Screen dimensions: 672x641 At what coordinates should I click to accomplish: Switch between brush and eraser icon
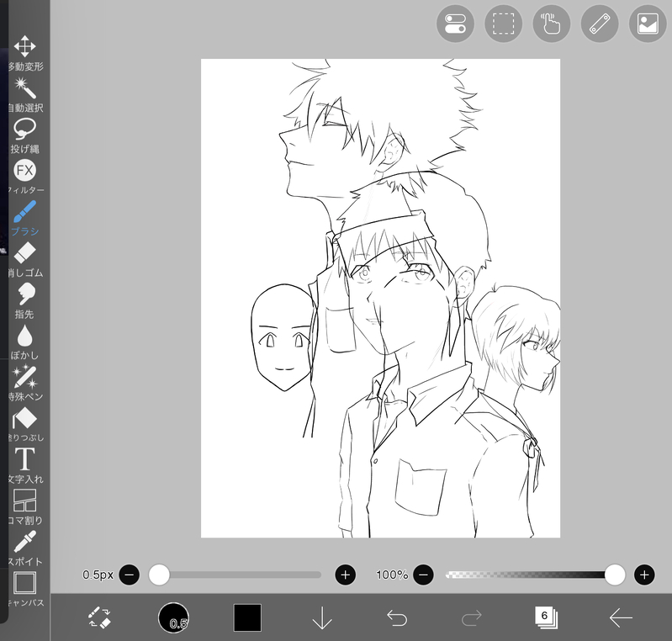click(99, 617)
